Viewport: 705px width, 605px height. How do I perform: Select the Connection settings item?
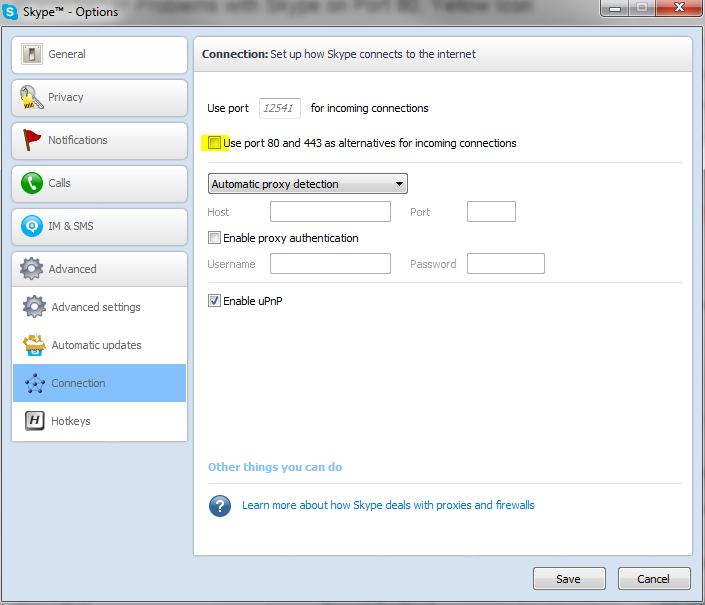(x=99, y=383)
